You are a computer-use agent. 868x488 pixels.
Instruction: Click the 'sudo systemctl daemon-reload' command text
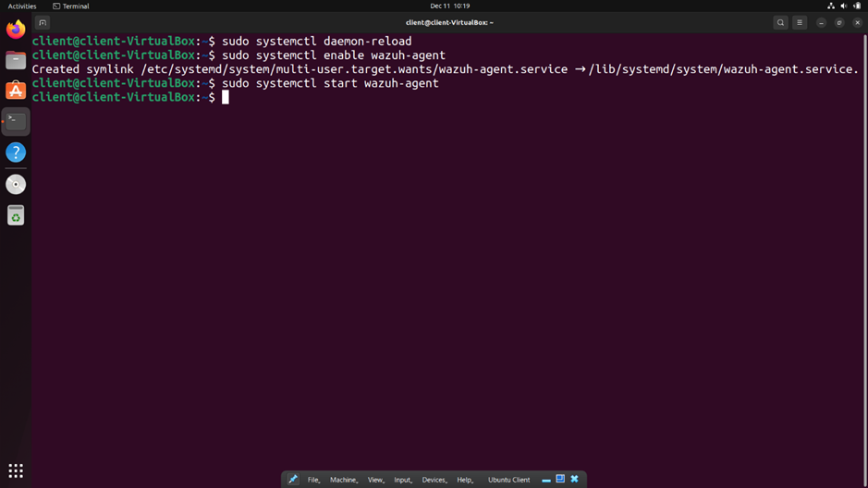(x=317, y=41)
